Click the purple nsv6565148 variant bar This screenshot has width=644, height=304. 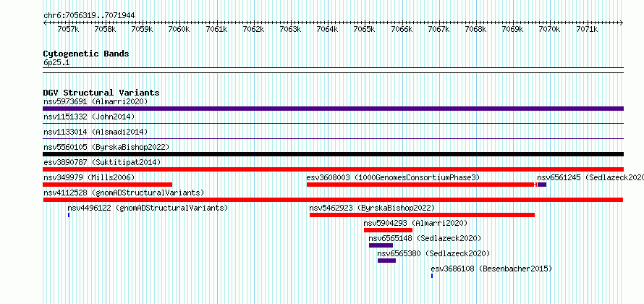[381, 245]
